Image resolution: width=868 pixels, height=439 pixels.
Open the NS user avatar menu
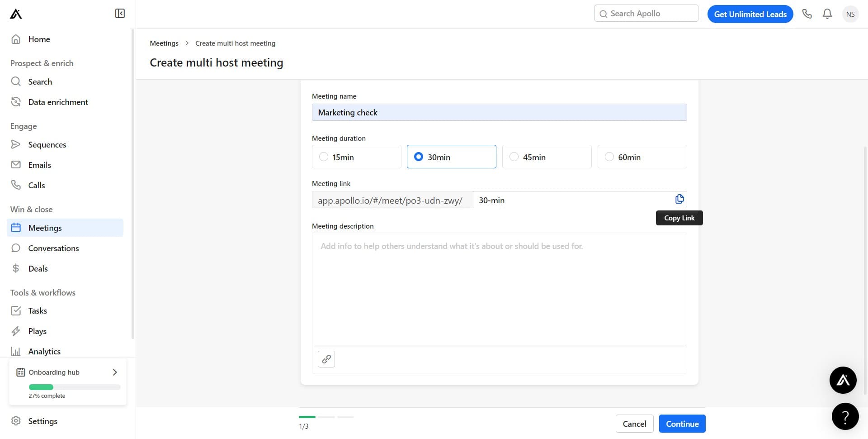pos(850,14)
